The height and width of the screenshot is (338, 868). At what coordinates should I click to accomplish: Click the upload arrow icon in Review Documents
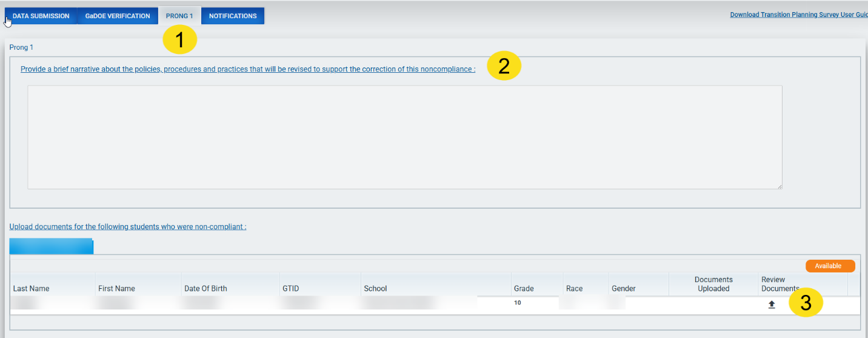point(772,305)
